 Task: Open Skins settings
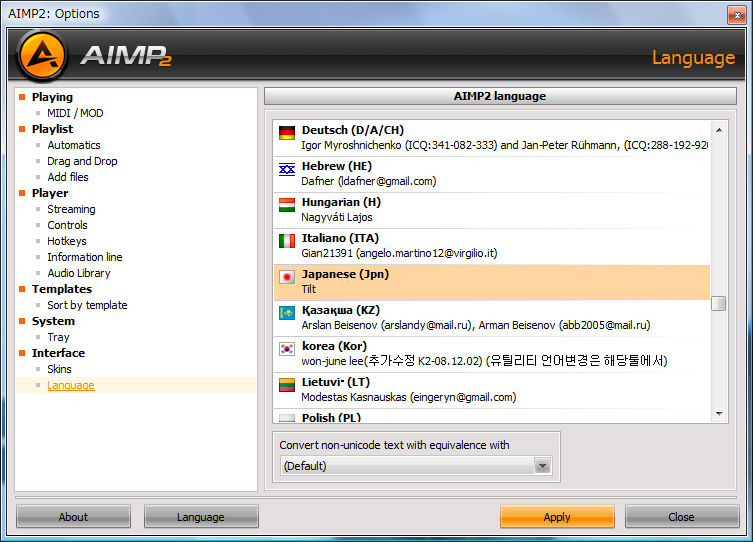59,369
